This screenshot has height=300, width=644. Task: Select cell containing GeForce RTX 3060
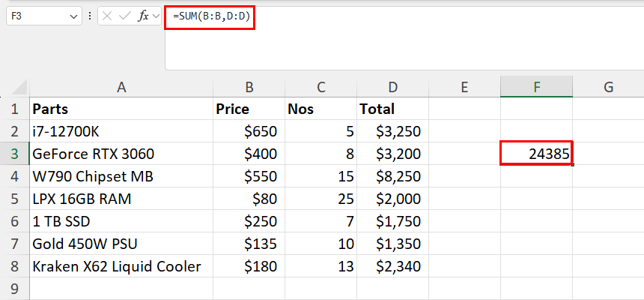[x=121, y=154]
